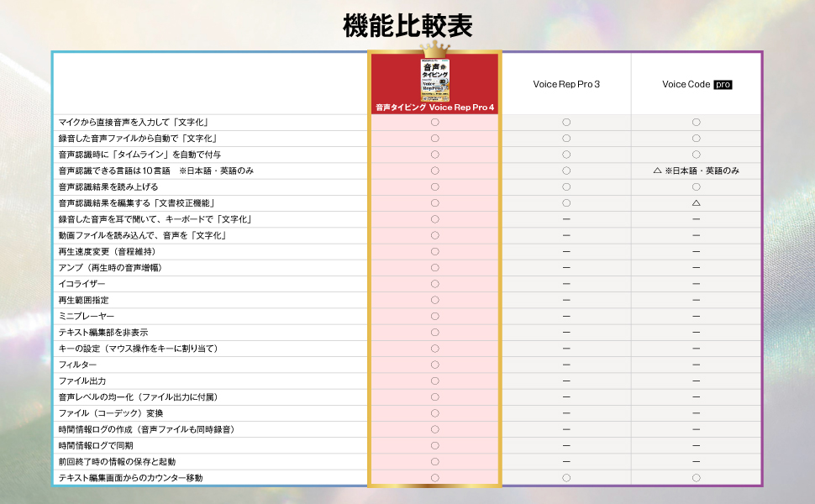
Task: Toggle the 再生範囲指定 mark in Voice Rep Pro 4
Action: 434,300
